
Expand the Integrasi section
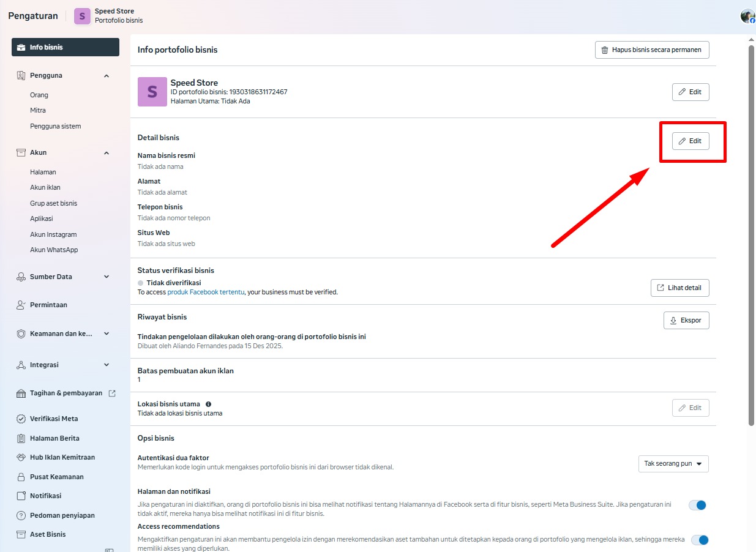(107, 365)
